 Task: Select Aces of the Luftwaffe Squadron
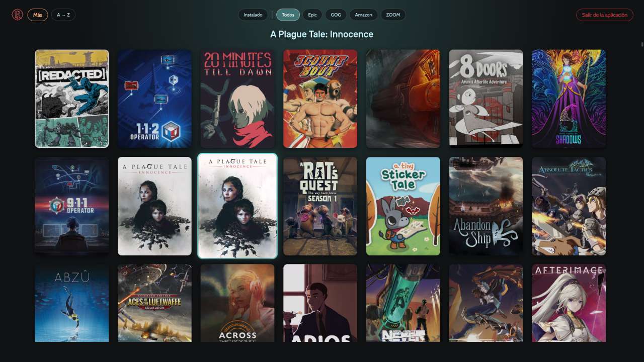tap(154, 303)
